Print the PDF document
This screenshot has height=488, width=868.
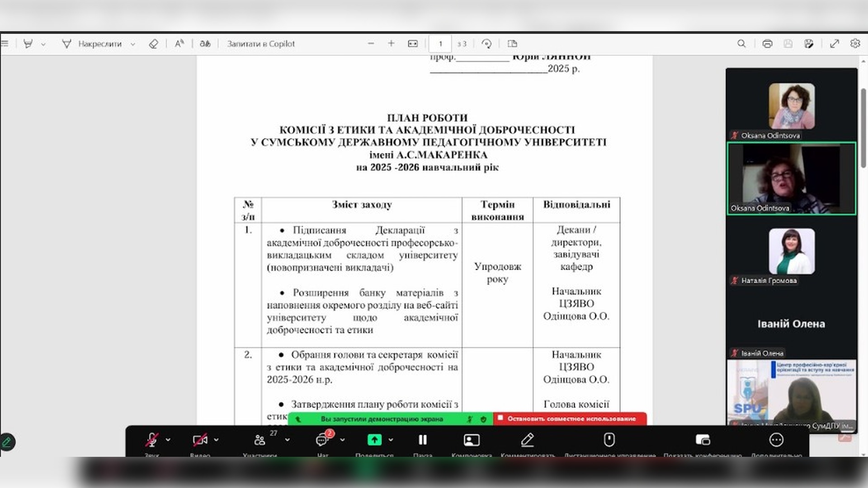coord(767,44)
